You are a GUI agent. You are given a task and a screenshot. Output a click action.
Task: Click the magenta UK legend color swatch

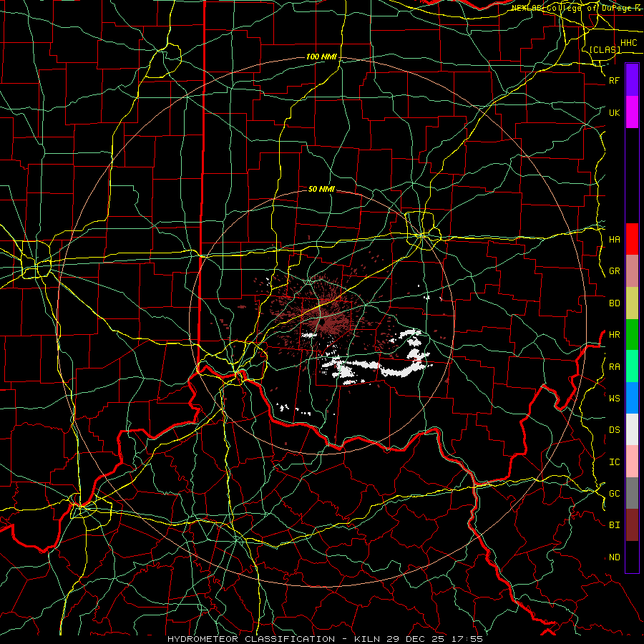[632, 112]
